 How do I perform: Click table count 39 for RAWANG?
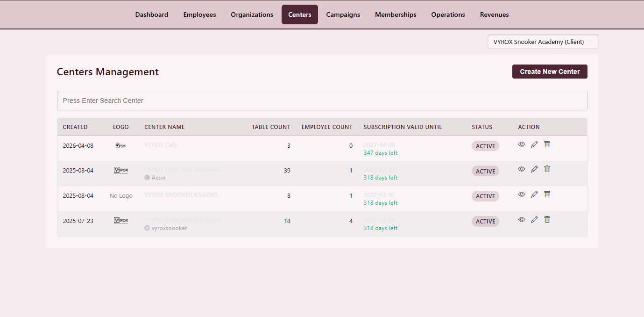click(x=287, y=171)
